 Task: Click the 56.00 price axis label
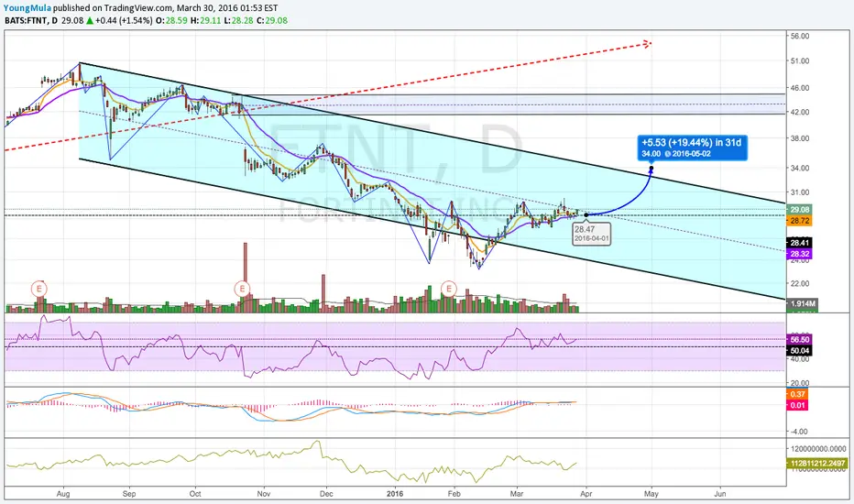pos(800,36)
